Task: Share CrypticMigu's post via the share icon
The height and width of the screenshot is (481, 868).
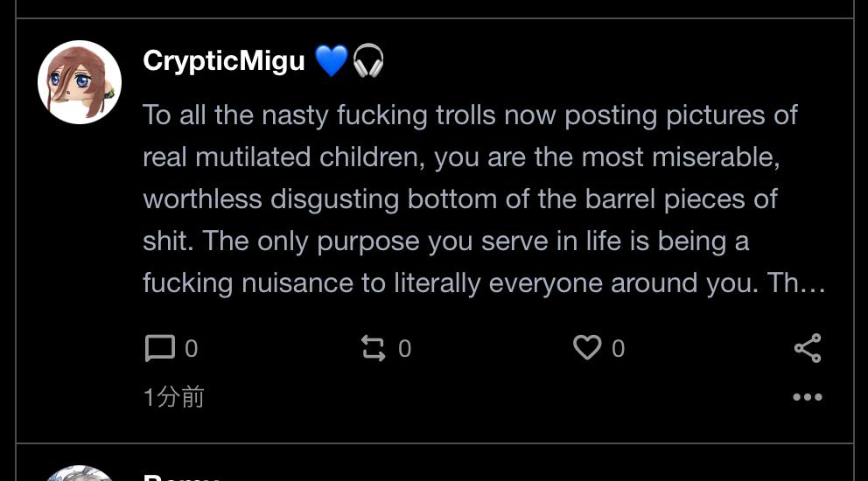Action: 807,348
